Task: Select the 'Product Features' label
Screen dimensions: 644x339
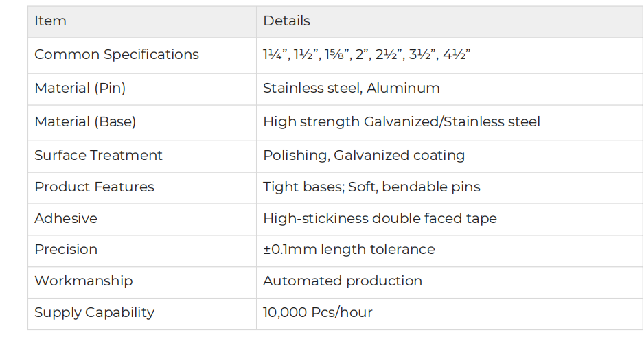Action: point(95,187)
